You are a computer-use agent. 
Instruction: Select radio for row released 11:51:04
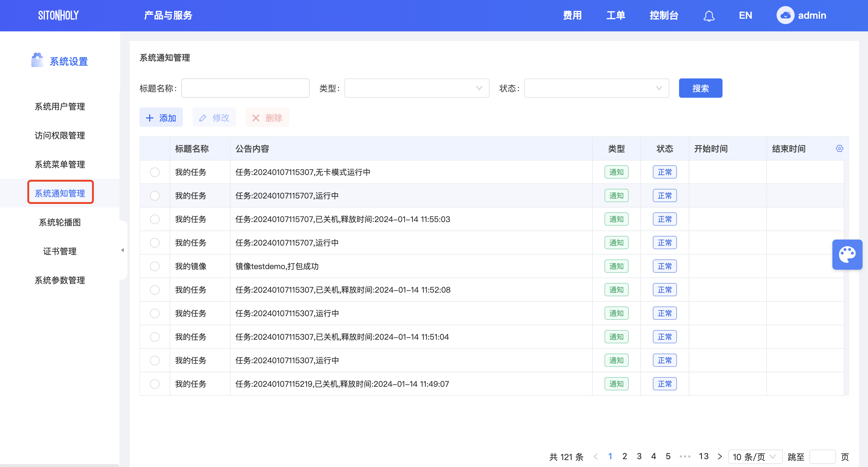click(x=155, y=337)
